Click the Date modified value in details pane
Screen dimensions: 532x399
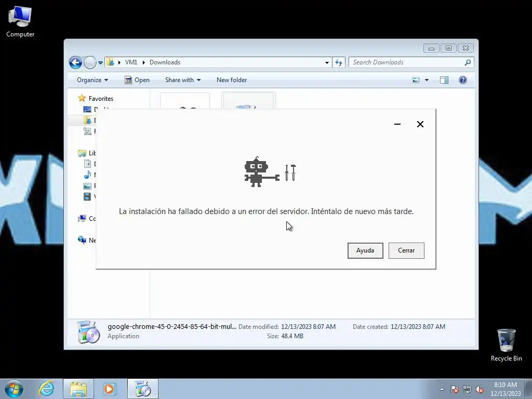point(308,327)
